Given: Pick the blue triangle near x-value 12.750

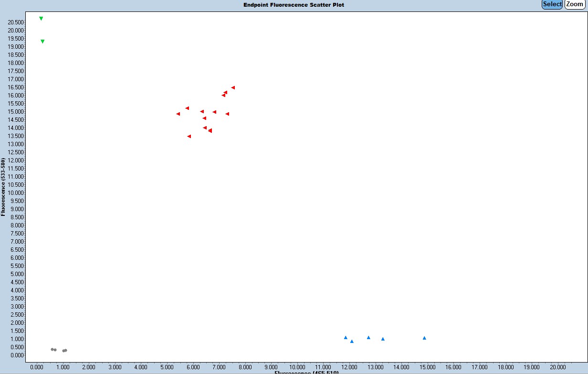Looking at the screenshot, I should click(x=368, y=337).
